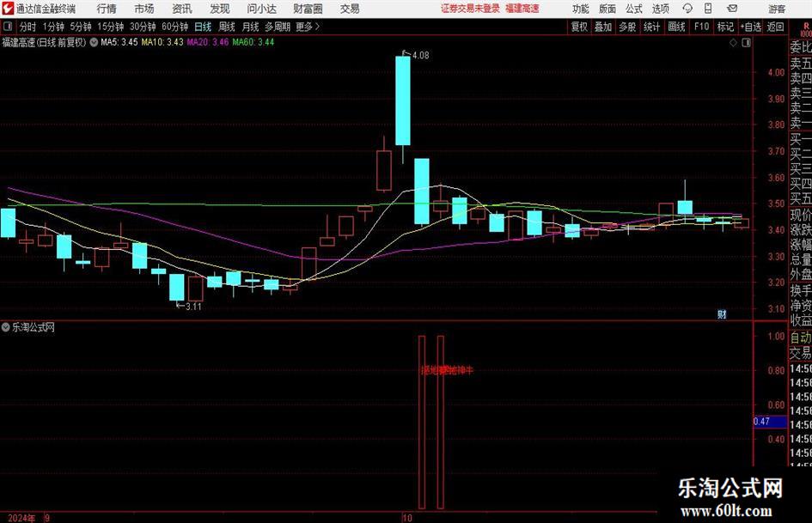Click the 复权 toolbar button

click(x=579, y=27)
